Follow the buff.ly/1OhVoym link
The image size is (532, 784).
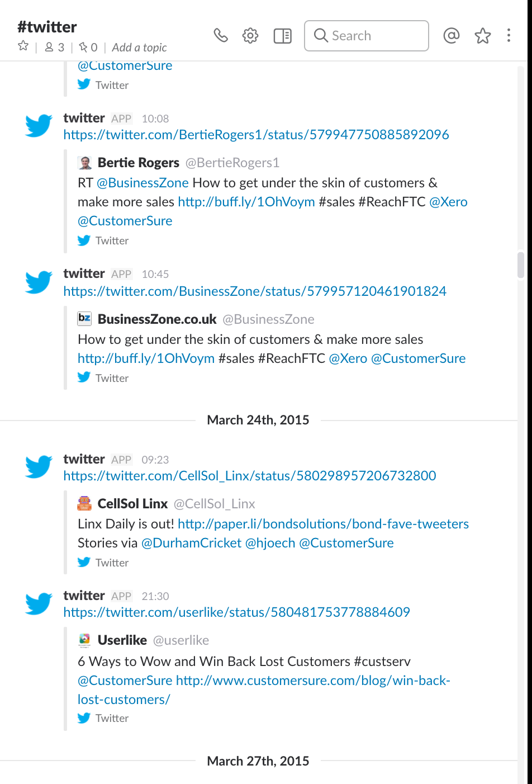[146, 358]
